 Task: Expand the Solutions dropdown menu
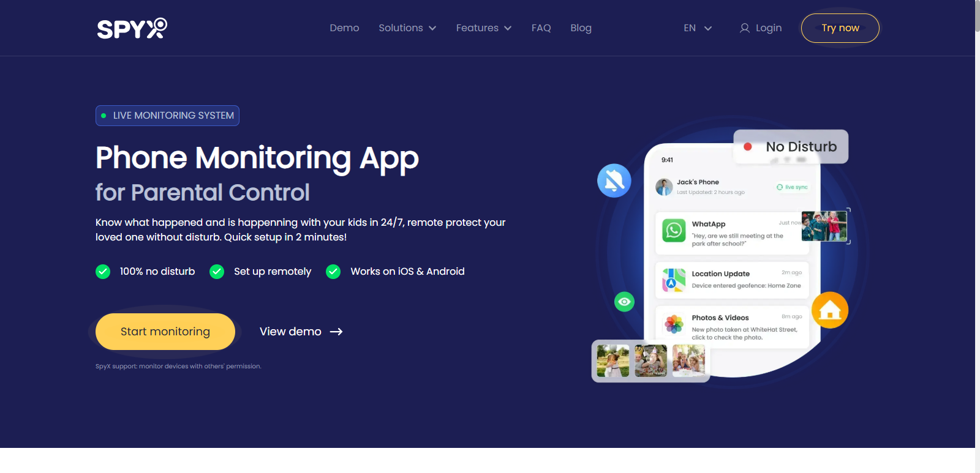(x=407, y=28)
